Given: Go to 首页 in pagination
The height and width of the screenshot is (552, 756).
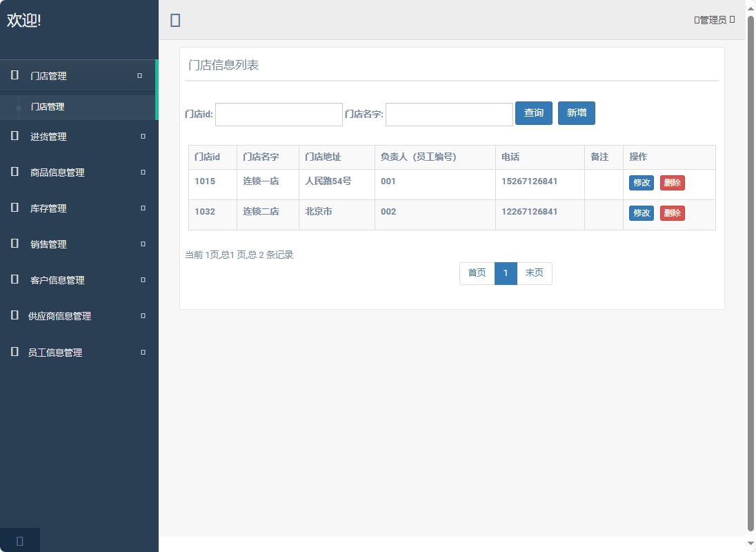Looking at the screenshot, I should pyautogui.click(x=477, y=273).
